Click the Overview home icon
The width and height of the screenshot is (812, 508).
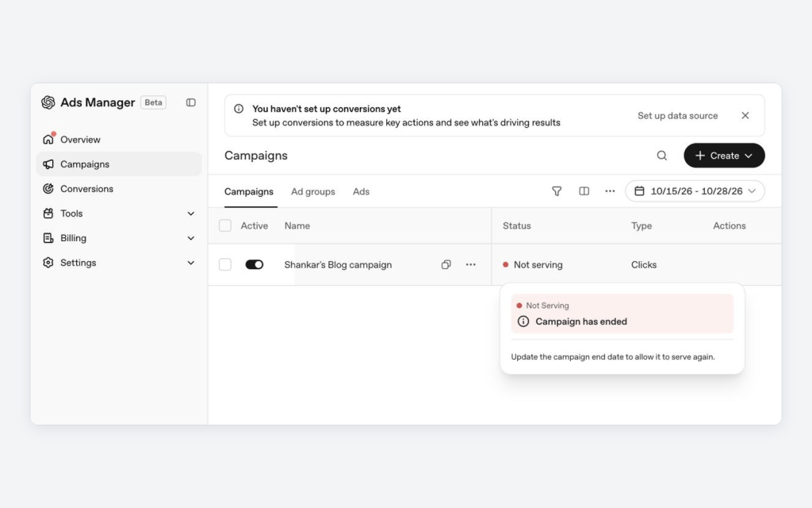[x=48, y=139]
